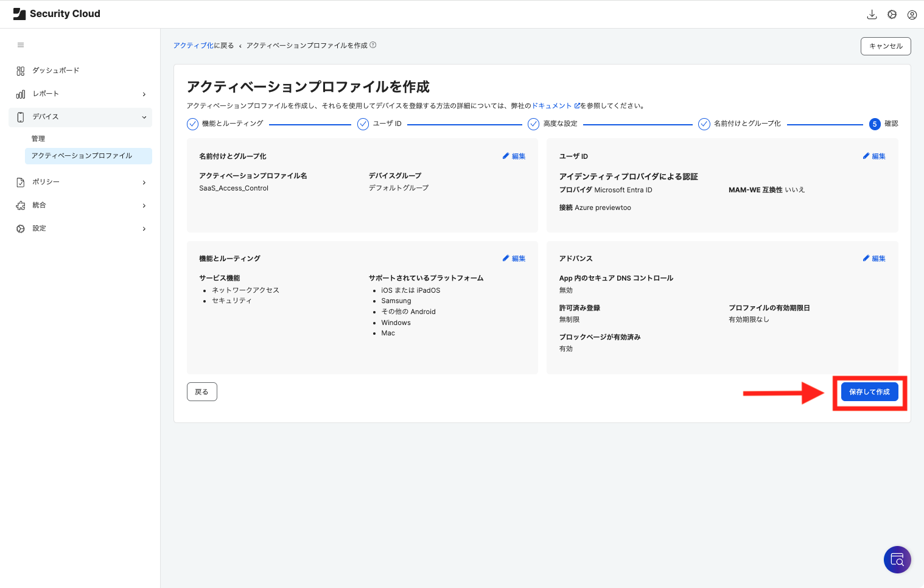
Task: Follow the アクティブ化 breadcrumb link
Action: [194, 46]
